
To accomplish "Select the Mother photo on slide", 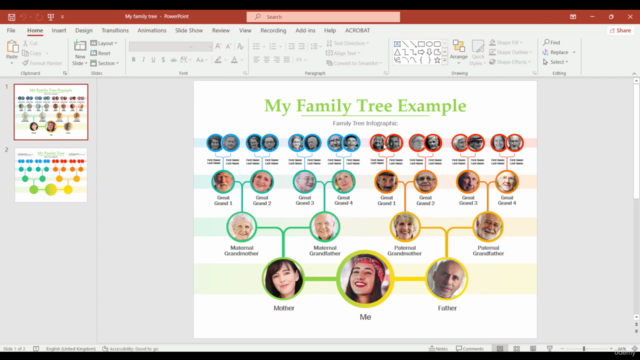I will (x=283, y=279).
